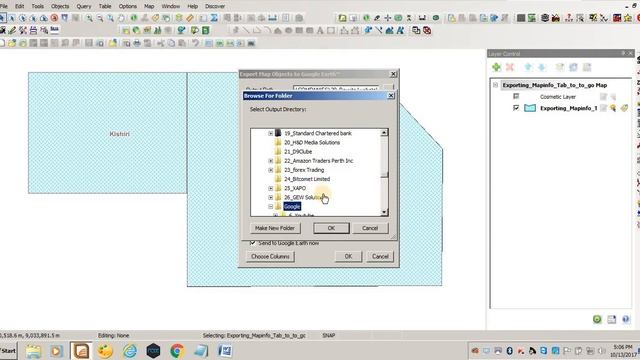Expand the 26_GEW Solutions folder node

coord(270,197)
